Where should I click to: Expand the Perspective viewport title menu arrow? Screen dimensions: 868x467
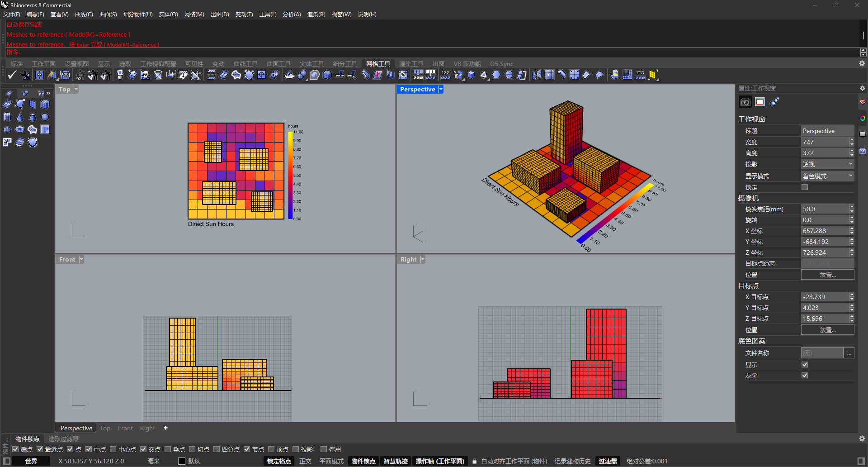(441, 89)
